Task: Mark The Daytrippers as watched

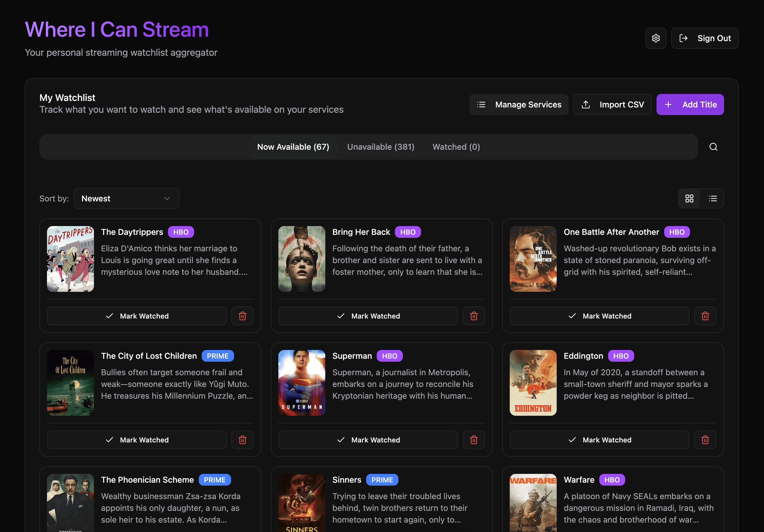Action: click(x=137, y=316)
